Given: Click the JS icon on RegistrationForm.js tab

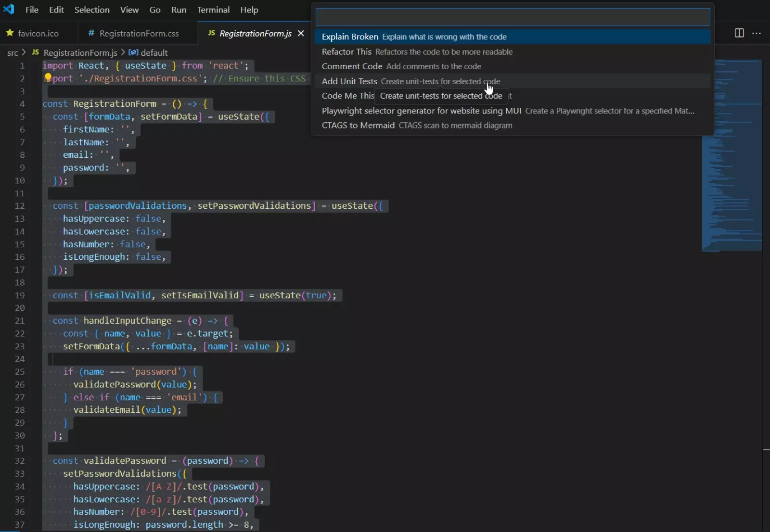Looking at the screenshot, I should click(x=212, y=33).
